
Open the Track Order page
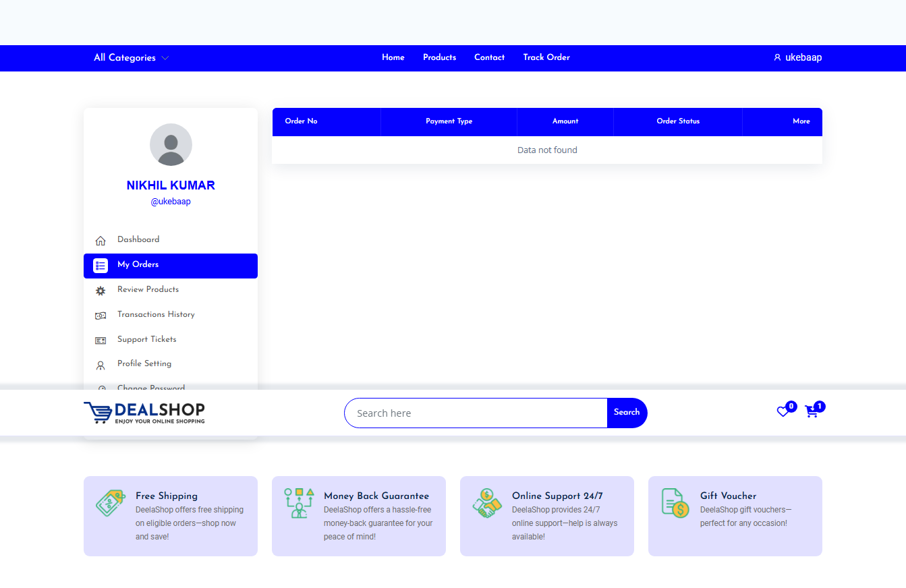click(x=546, y=58)
